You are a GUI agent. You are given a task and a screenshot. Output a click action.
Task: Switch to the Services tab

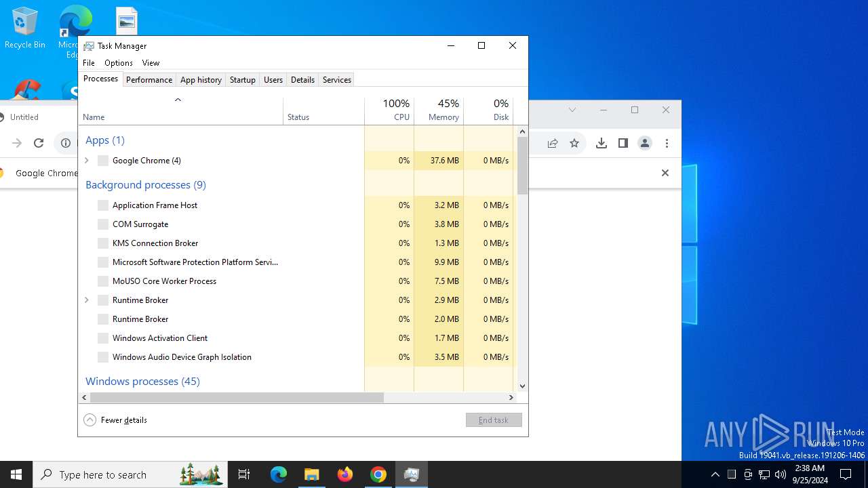pos(337,80)
